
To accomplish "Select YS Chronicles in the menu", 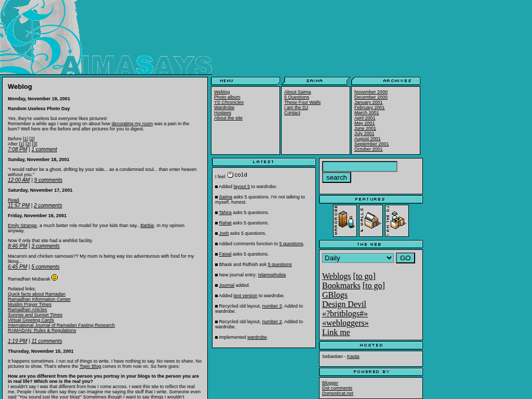I will click(x=229, y=102).
